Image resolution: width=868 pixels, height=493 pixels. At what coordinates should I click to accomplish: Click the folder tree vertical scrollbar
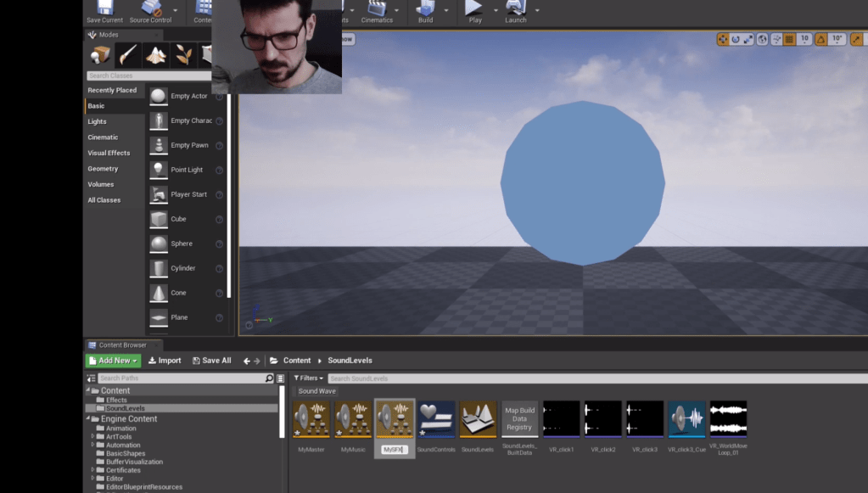(282, 412)
